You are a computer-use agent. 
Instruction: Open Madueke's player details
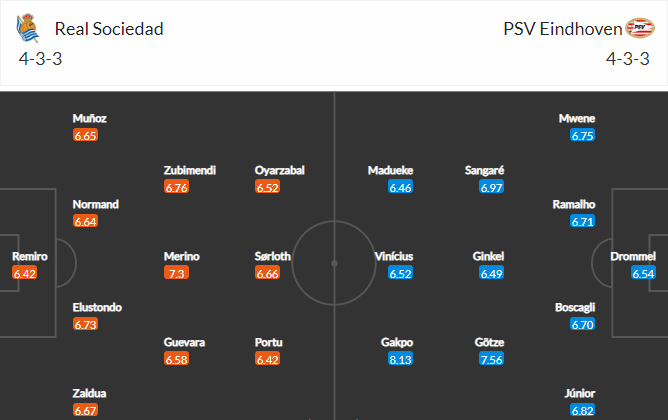click(390, 170)
